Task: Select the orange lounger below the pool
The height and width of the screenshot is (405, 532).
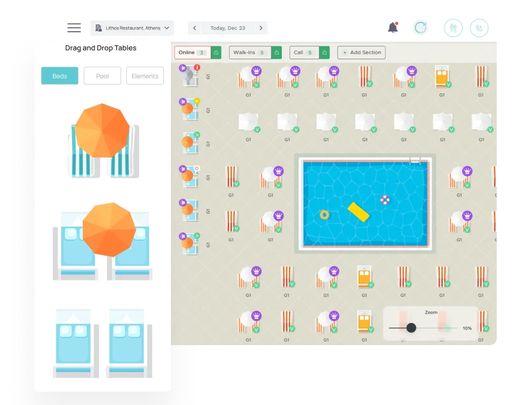Action: [365, 277]
